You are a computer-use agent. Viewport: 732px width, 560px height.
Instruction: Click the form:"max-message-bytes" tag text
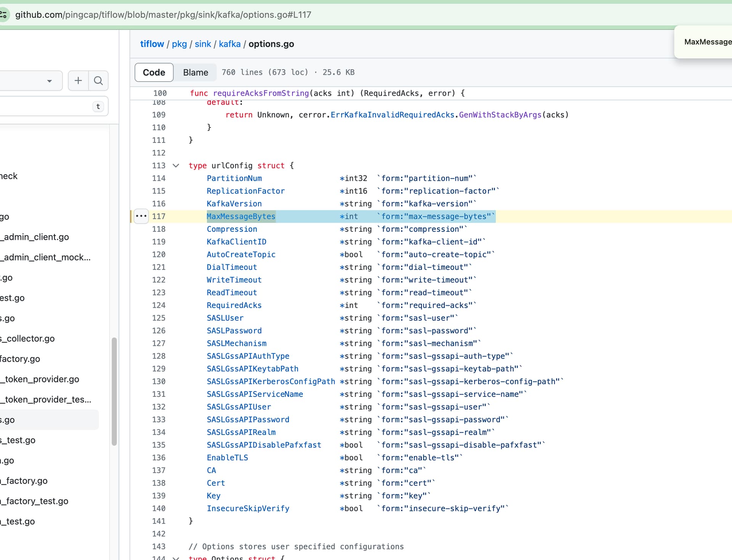click(436, 216)
